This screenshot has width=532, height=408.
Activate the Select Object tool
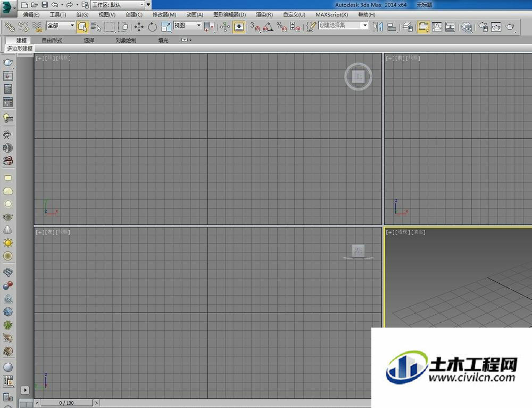click(82, 27)
